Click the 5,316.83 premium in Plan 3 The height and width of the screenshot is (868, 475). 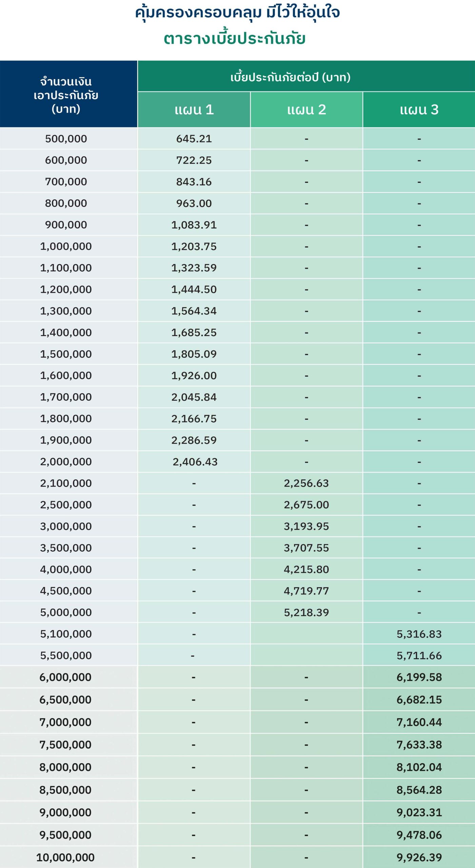(x=419, y=634)
